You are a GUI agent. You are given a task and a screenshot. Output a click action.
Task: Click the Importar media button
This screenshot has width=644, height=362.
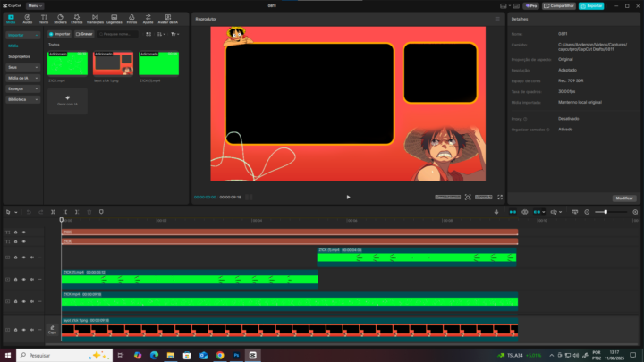60,34
